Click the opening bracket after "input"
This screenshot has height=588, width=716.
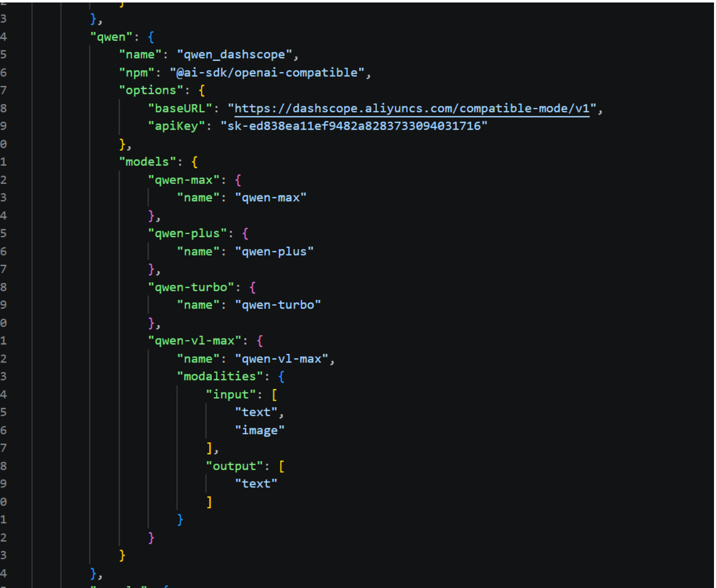tap(274, 395)
